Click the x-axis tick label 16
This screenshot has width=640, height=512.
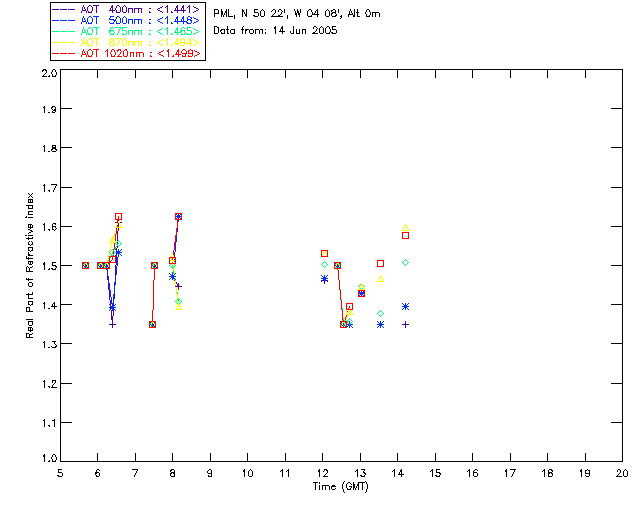pos(473,473)
